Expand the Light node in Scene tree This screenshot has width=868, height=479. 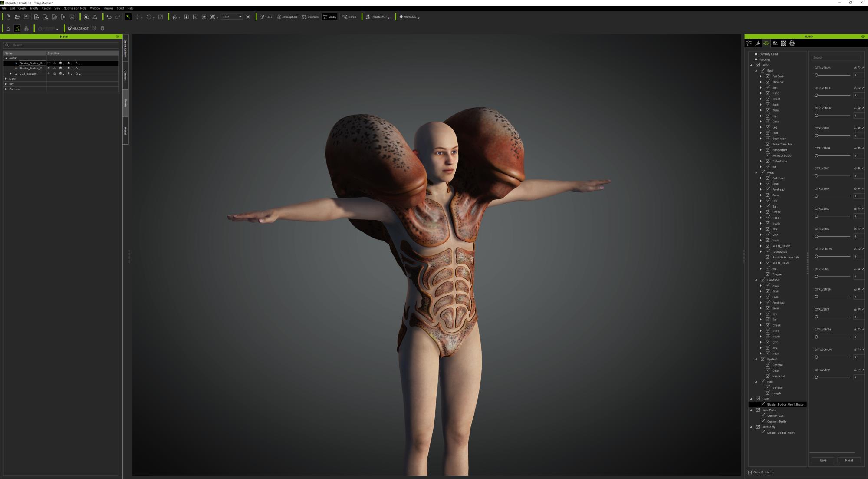6,79
